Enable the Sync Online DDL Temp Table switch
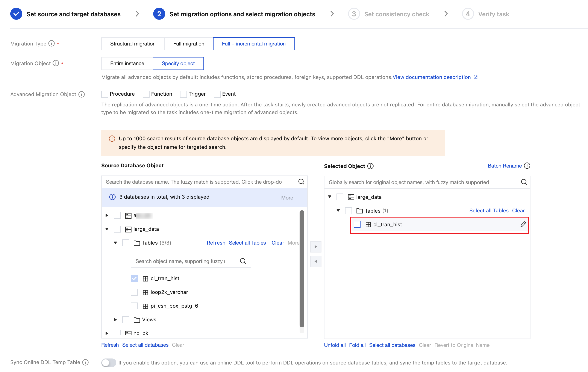588x372 pixels. [108, 363]
